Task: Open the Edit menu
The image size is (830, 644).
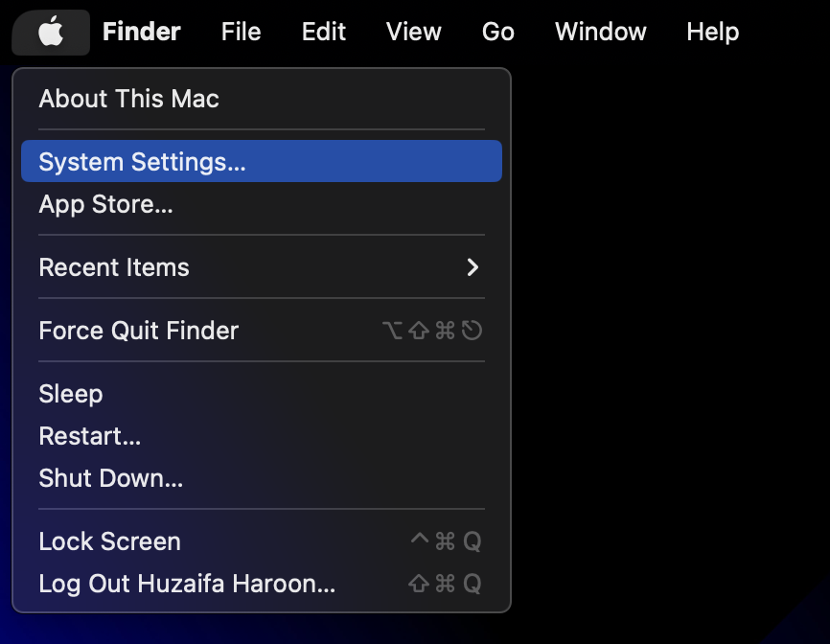Action: tap(324, 32)
